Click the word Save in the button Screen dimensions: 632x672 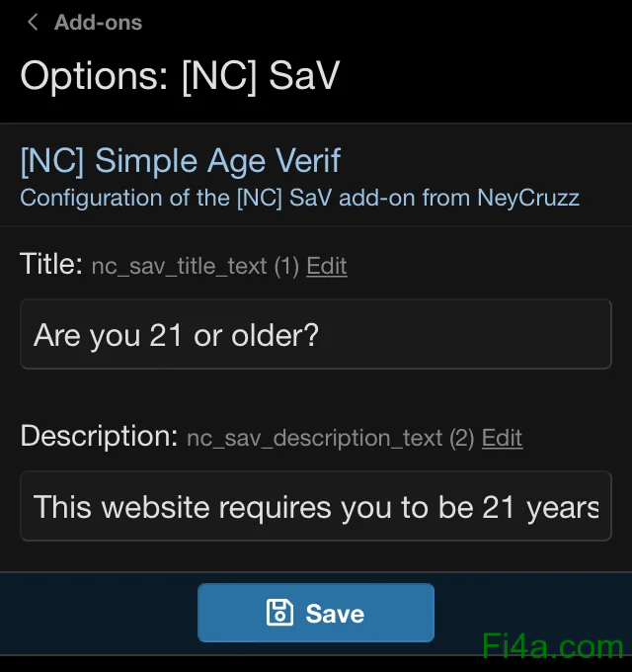click(x=335, y=614)
